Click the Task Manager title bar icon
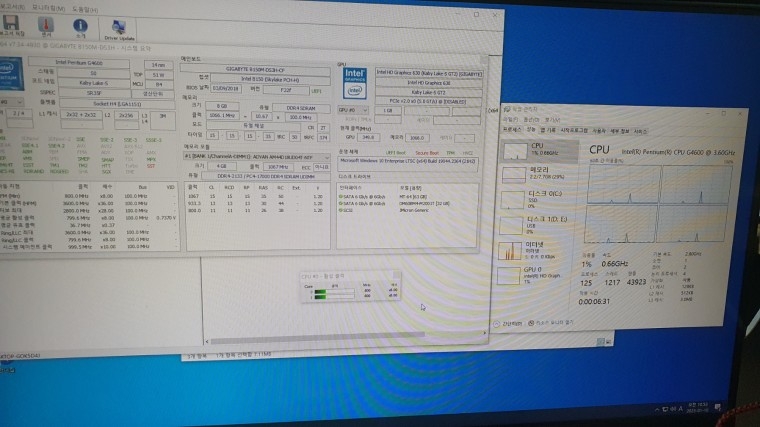The width and height of the screenshot is (760, 427). pyautogui.click(x=507, y=109)
